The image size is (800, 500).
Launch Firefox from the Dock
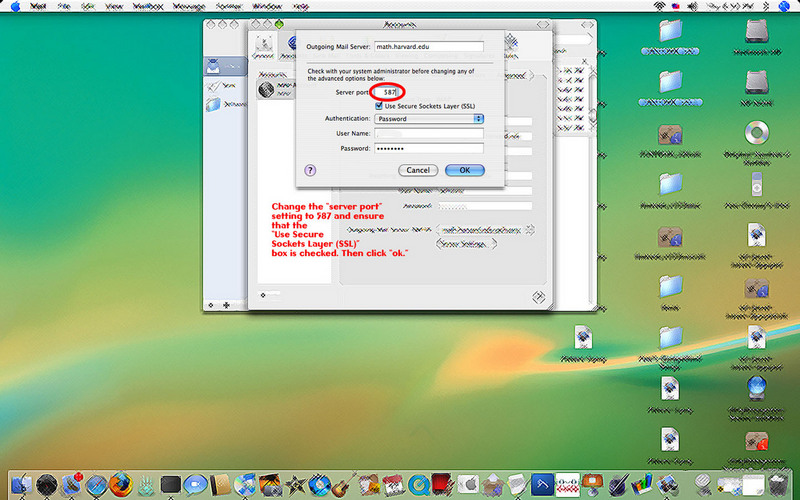121,485
